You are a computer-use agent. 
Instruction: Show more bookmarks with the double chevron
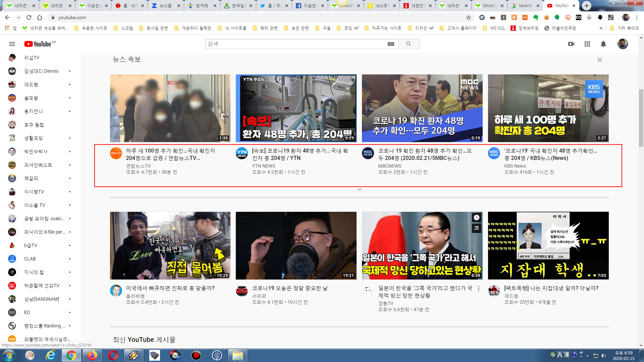point(601,28)
